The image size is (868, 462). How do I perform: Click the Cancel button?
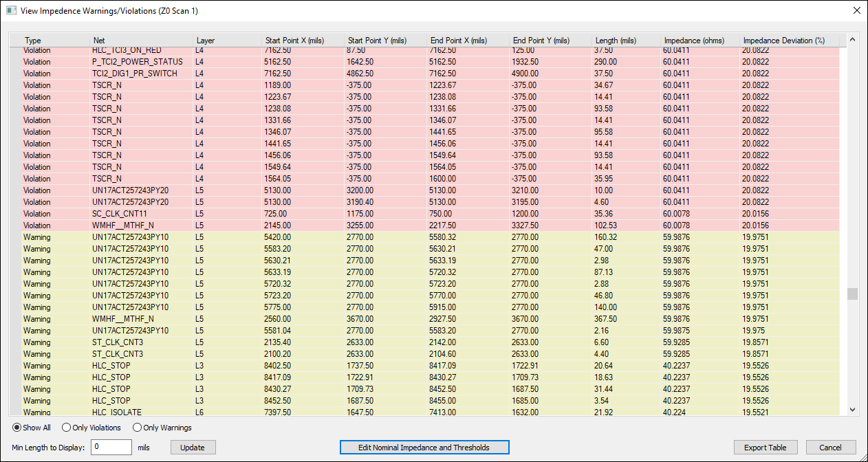[x=831, y=447]
